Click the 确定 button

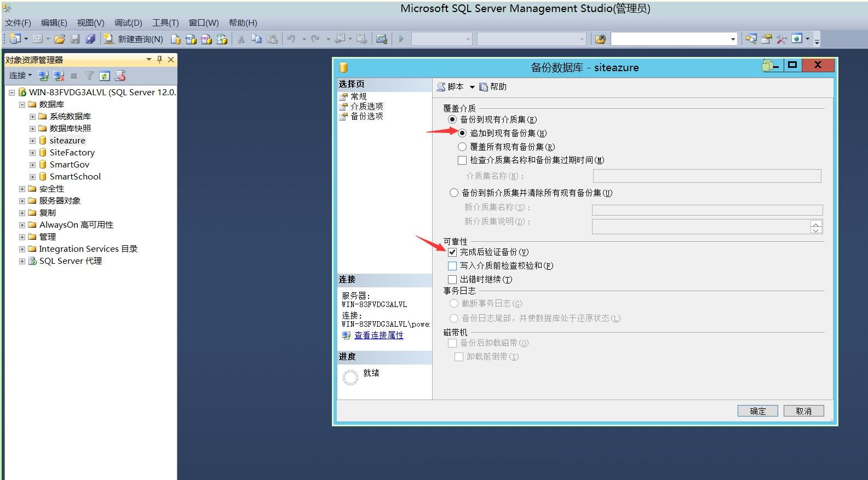[757, 411]
